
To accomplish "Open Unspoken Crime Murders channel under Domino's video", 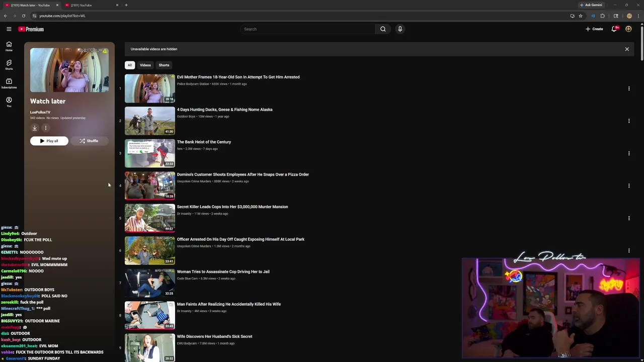I will (194, 182).
